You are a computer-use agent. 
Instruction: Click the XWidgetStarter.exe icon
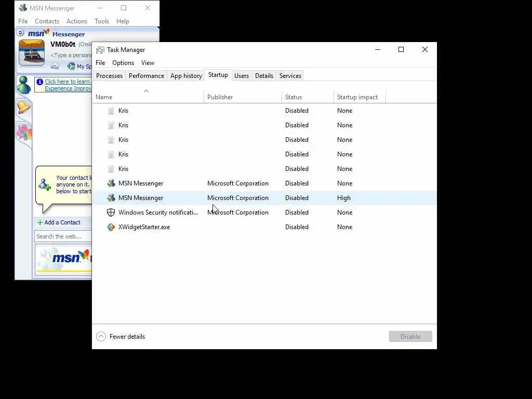[x=111, y=227]
